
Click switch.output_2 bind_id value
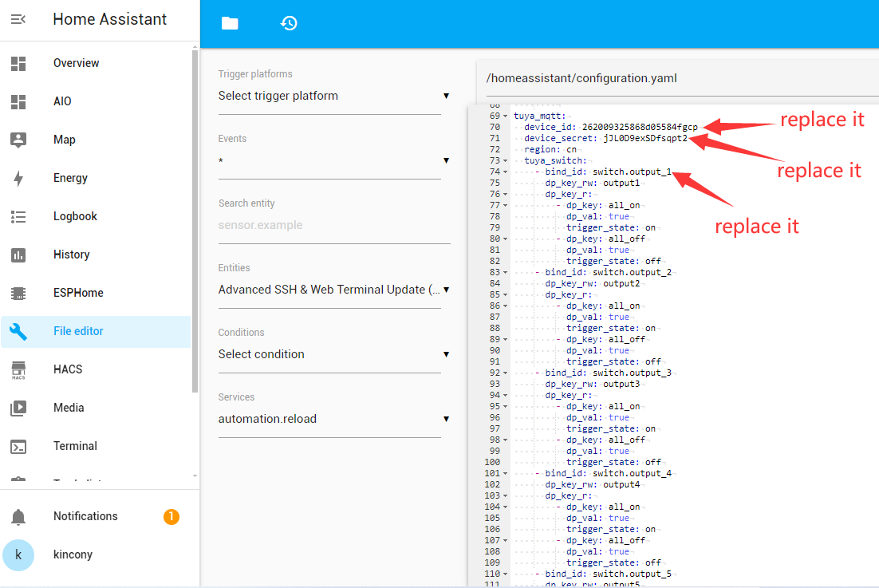(x=632, y=272)
